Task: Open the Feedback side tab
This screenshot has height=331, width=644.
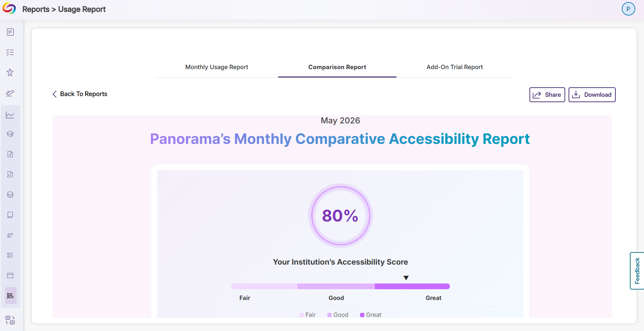Action: click(637, 271)
